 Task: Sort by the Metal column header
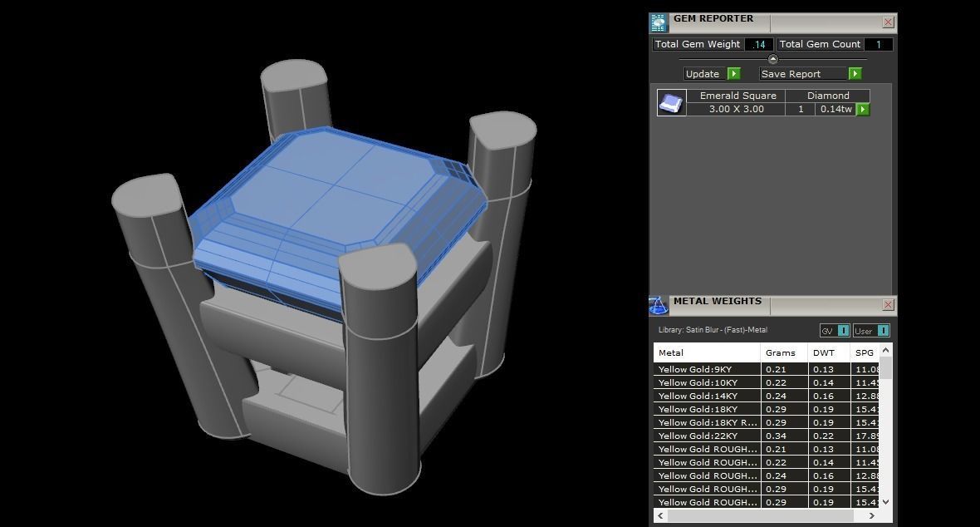pos(707,353)
